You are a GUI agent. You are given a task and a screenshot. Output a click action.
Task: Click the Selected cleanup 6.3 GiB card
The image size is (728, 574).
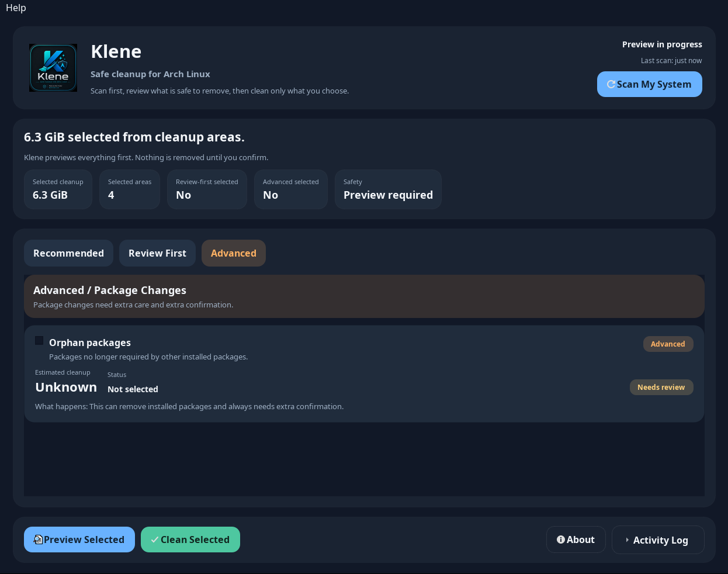tap(58, 189)
